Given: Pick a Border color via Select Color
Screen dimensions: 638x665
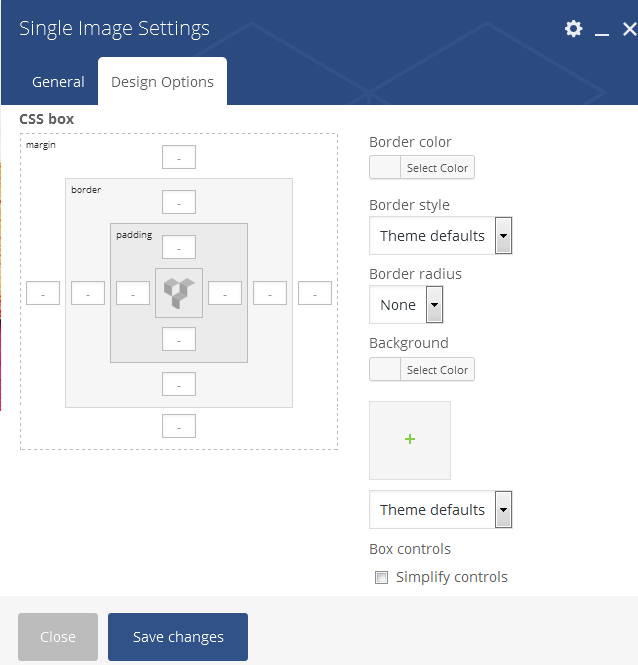Looking at the screenshot, I should 437,168.
